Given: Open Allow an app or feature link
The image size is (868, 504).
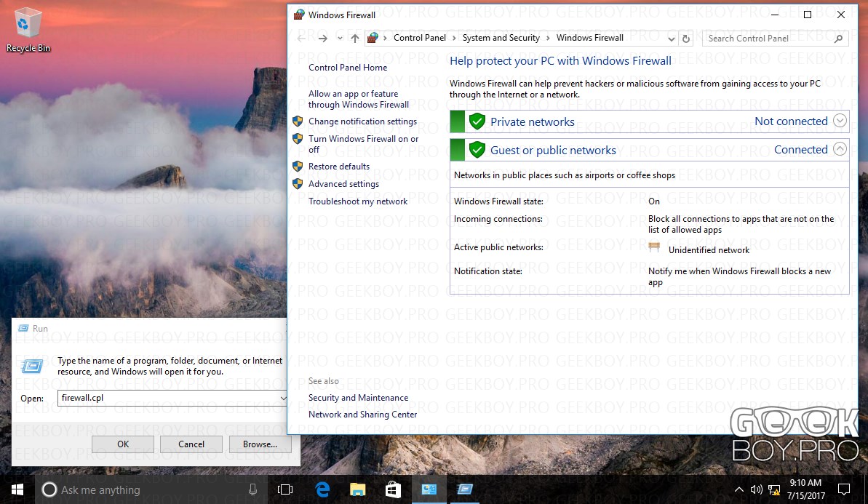Looking at the screenshot, I should click(359, 99).
